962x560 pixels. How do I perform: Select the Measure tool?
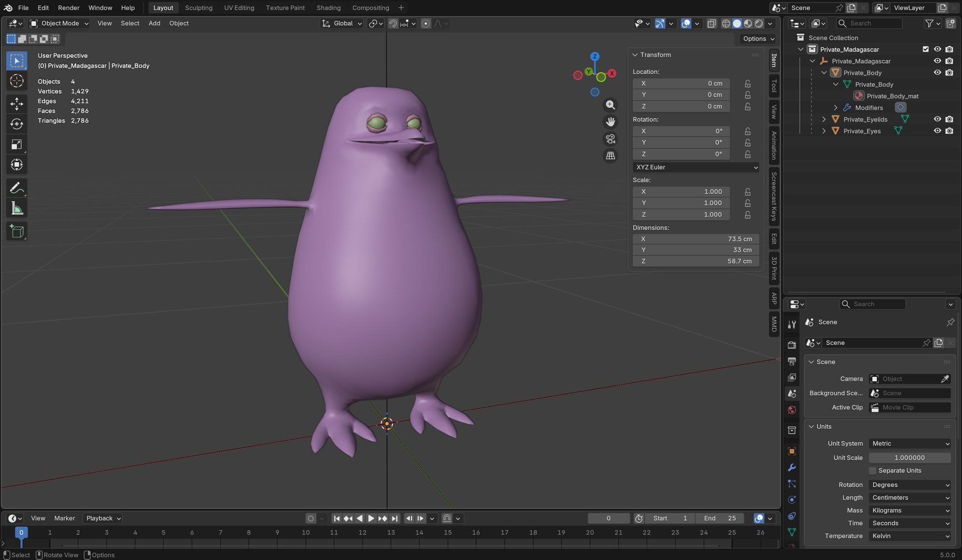point(17,208)
